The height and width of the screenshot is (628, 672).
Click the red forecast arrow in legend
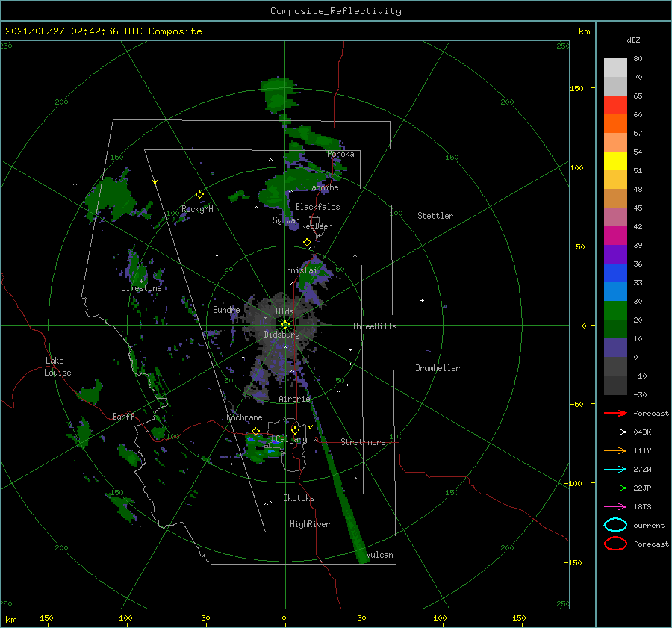click(615, 413)
